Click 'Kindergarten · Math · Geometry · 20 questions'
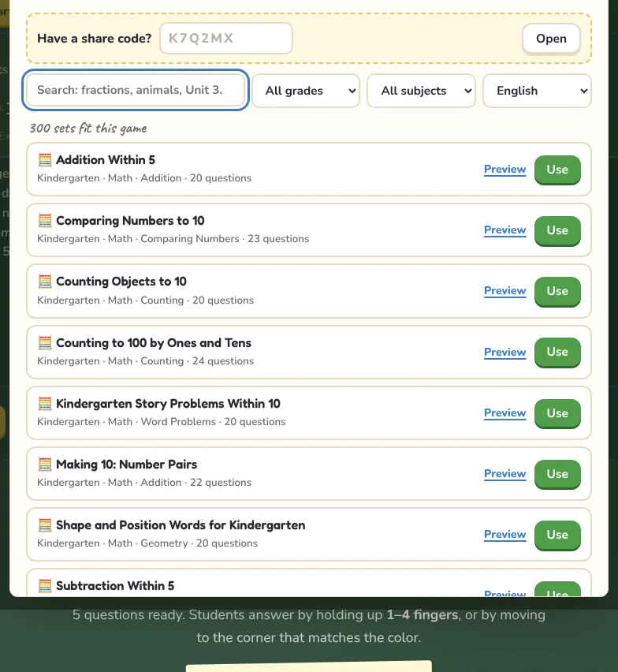Viewport: 618px width, 672px height. point(147,543)
